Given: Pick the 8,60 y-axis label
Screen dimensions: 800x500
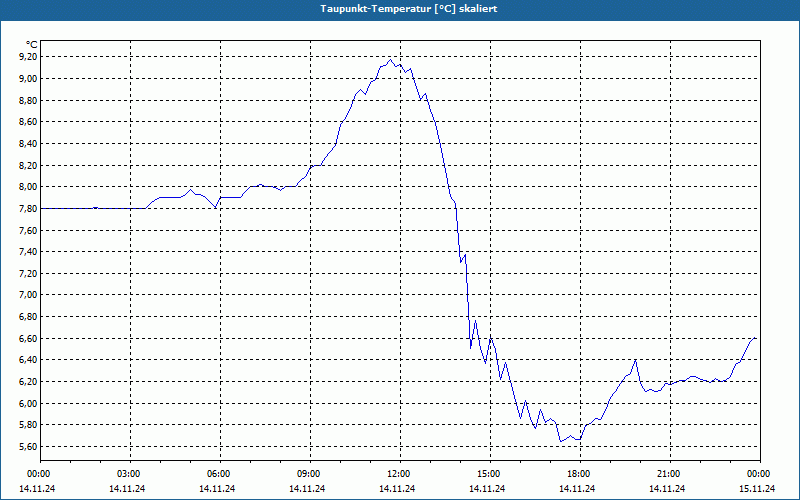Looking at the screenshot, I should (28, 122).
